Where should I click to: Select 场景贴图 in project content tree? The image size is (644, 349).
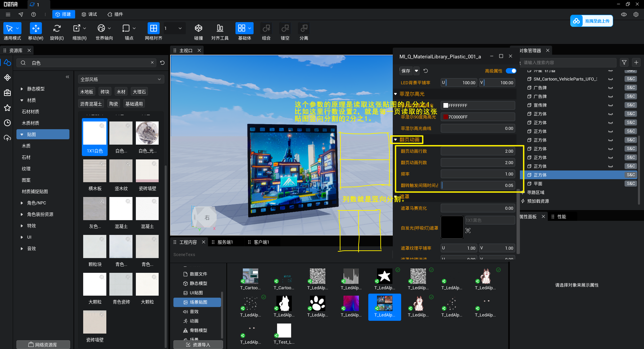coord(197,302)
